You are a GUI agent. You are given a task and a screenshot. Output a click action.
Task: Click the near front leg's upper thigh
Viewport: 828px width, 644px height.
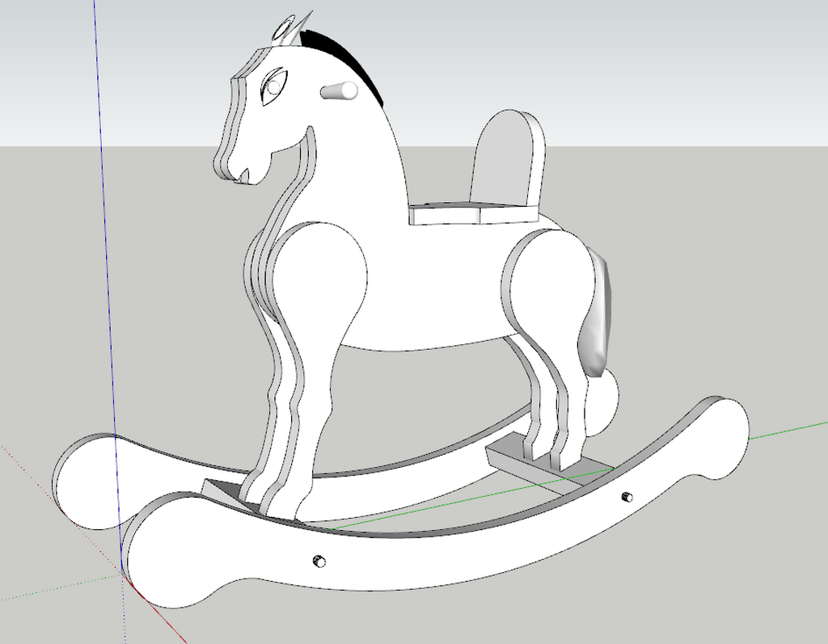pyautogui.click(x=321, y=275)
